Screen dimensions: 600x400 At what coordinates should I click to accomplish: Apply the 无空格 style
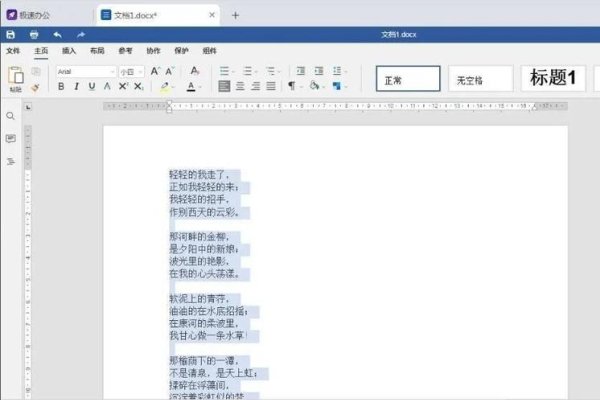481,79
